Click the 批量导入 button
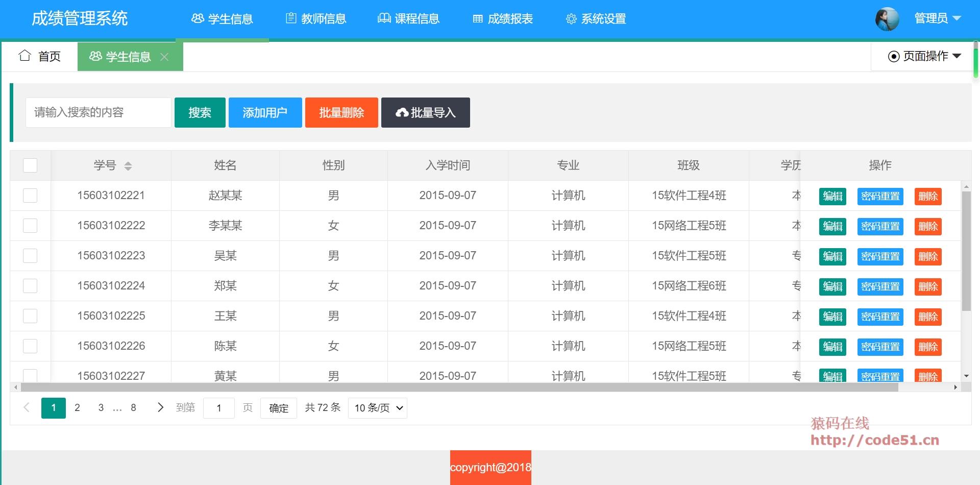 point(426,112)
